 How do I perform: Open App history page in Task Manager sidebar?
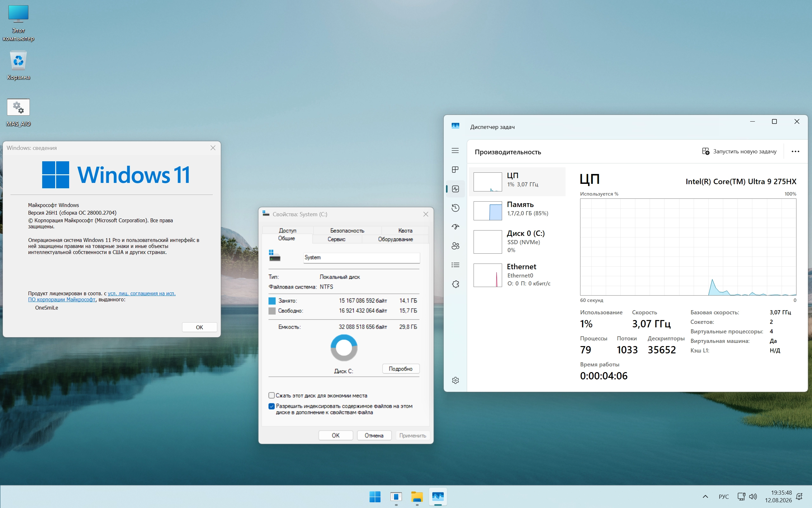click(x=455, y=208)
